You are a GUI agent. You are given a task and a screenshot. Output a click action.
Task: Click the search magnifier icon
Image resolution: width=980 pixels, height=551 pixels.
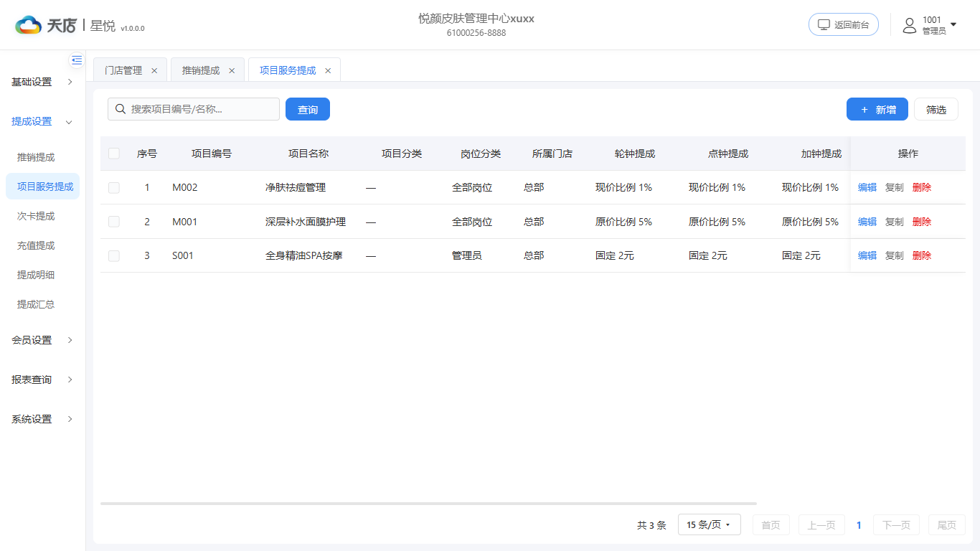coord(121,109)
